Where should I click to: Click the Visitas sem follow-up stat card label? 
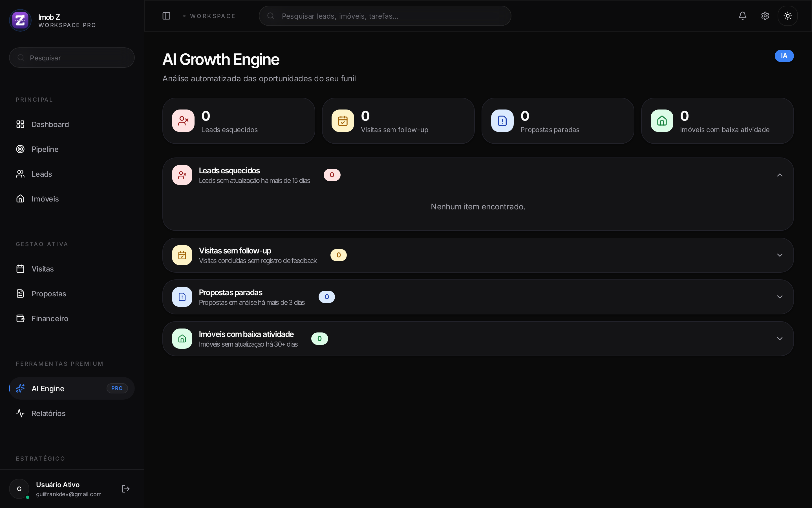click(394, 130)
